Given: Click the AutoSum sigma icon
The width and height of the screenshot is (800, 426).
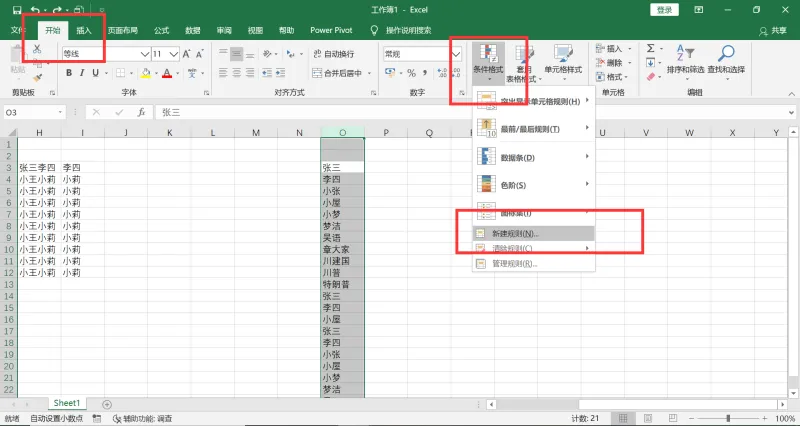Looking at the screenshot, I should point(651,48).
